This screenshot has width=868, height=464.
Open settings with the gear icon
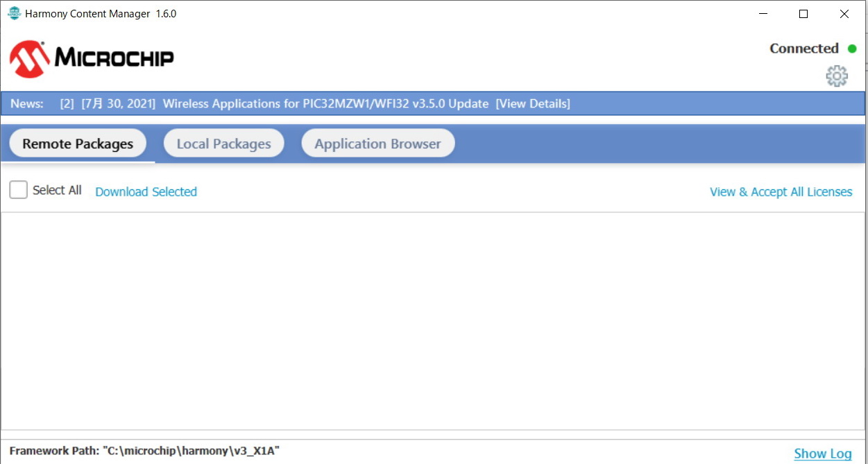[x=837, y=76]
